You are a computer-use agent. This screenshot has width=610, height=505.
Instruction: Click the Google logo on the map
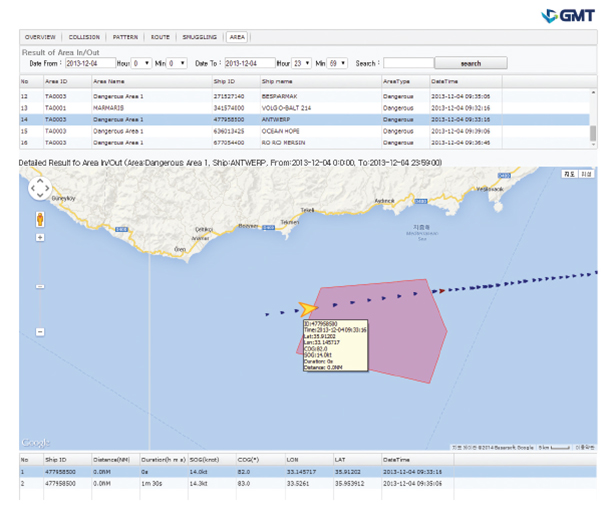(35, 442)
